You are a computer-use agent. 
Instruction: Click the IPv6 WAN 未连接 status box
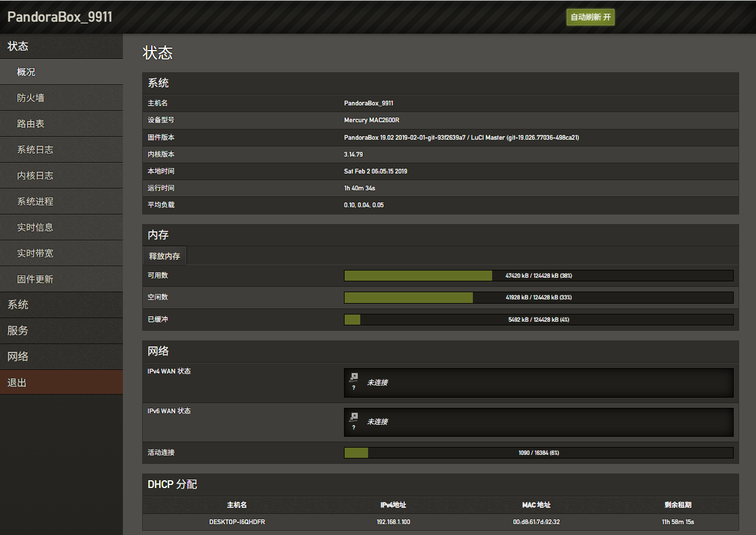(x=539, y=422)
